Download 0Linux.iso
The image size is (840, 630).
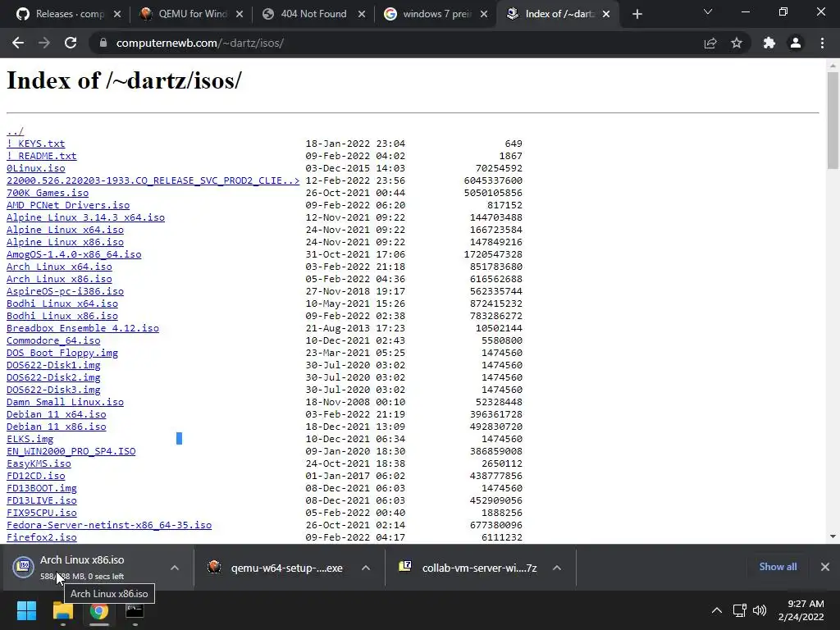click(x=35, y=168)
